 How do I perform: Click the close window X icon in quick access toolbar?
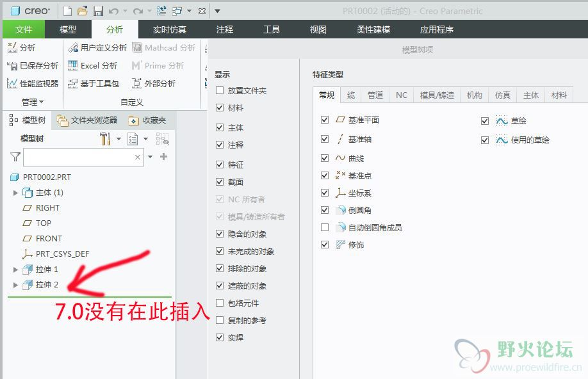pos(202,12)
